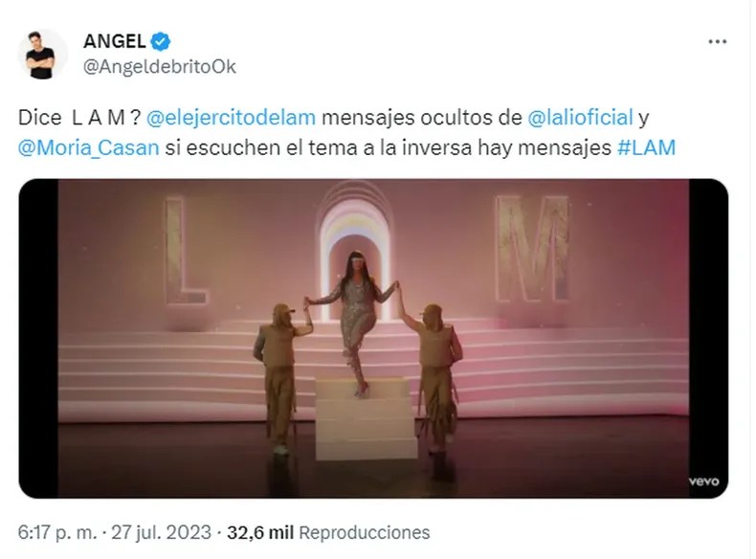
Task: Click the ANGEL display name
Action: tap(114, 41)
